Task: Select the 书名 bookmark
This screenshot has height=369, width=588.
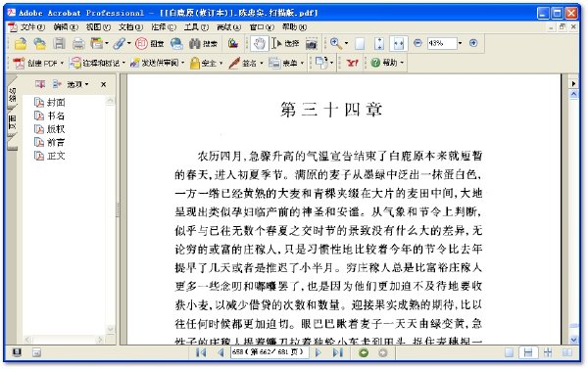Action: (56, 115)
